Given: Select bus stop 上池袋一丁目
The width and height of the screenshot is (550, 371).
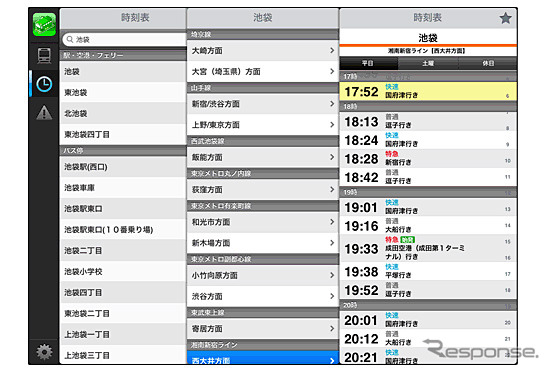Looking at the screenshot, I should tap(123, 335).
